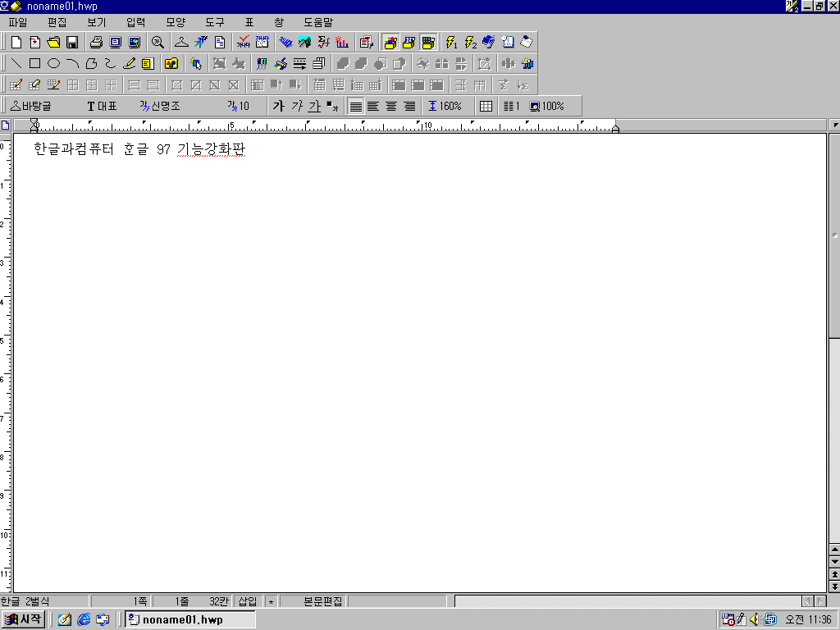
Task: Select the arc drawing tool
Action: 72,64
